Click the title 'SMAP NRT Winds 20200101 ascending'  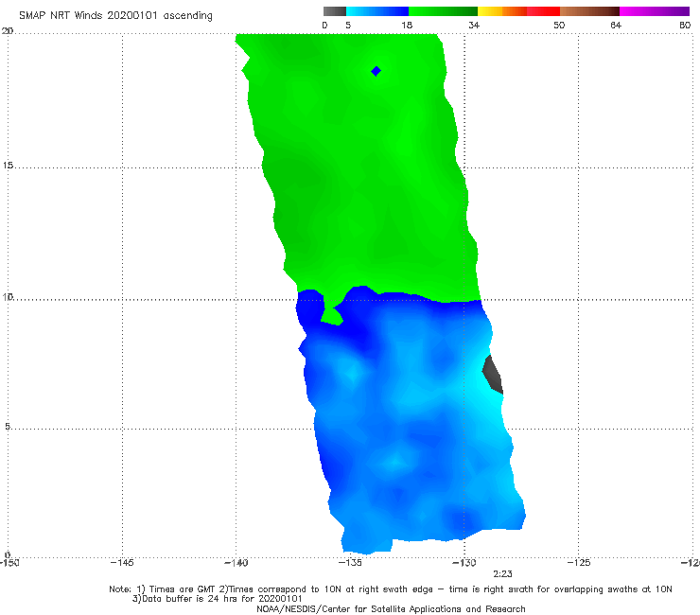pyautogui.click(x=115, y=16)
